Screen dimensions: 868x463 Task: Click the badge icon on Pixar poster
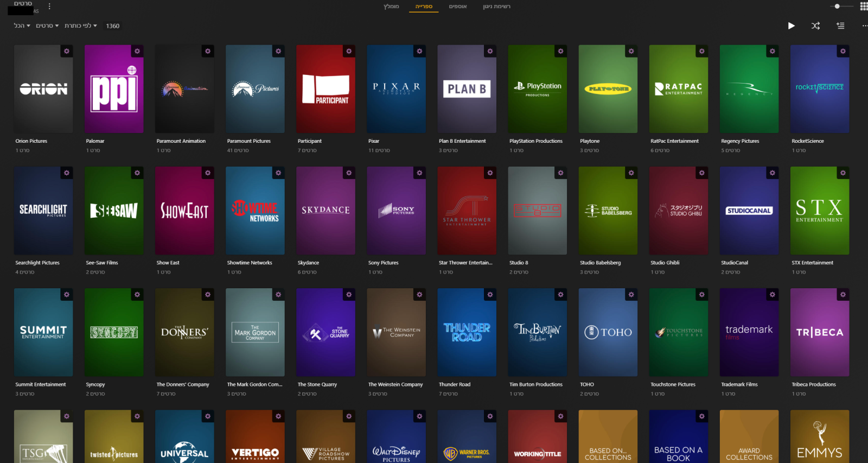pos(419,51)
